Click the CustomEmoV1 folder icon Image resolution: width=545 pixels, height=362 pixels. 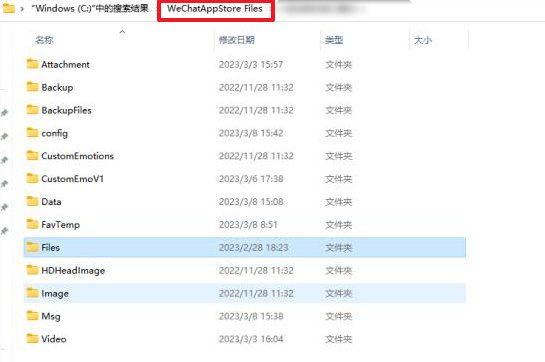point(32,178)
